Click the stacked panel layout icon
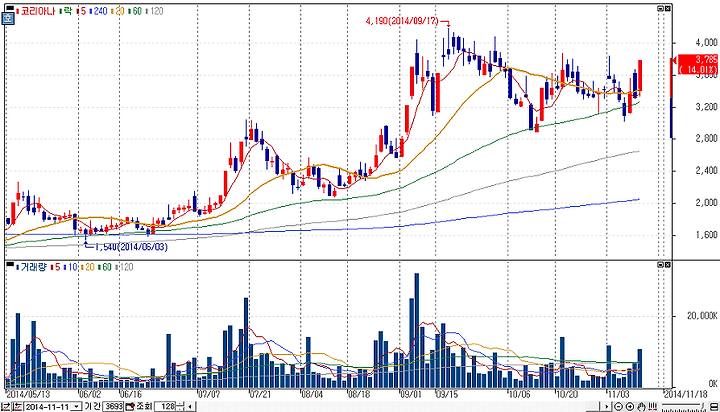Screen dimensions: 720x412 click(x=714, y=406)
